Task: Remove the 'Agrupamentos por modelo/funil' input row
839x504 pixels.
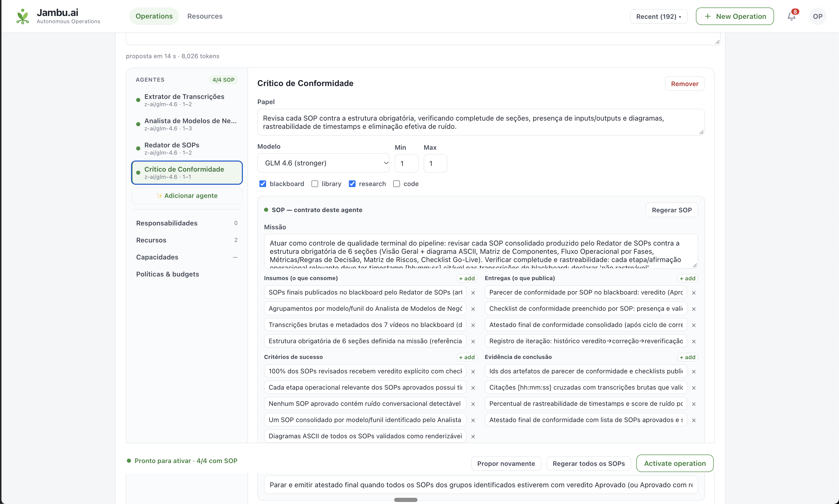Action: tap(473, 309)
